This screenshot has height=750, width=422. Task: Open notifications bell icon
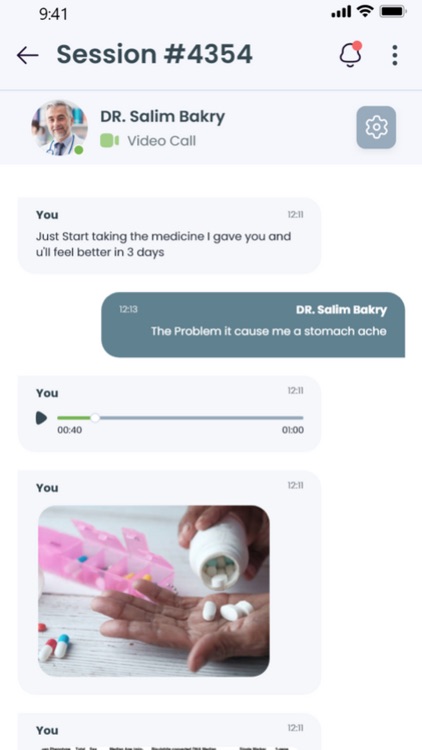pos(351,54)
